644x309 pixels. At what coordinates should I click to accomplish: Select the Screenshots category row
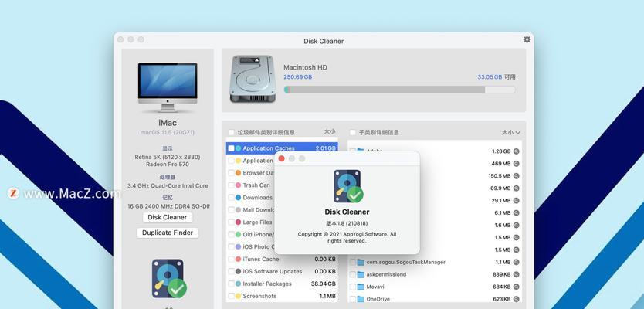(282, 297)
